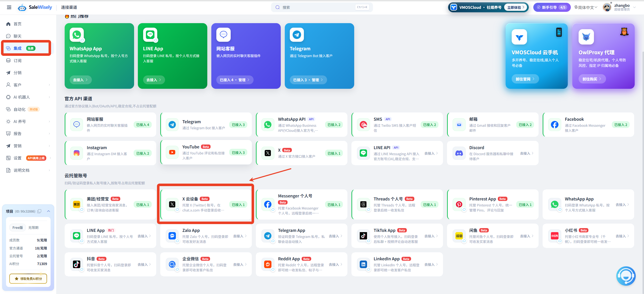Viewport: 644px width, 294px height.
Task: Collapse the 项目 panel chevron
Action: [49, 211]
